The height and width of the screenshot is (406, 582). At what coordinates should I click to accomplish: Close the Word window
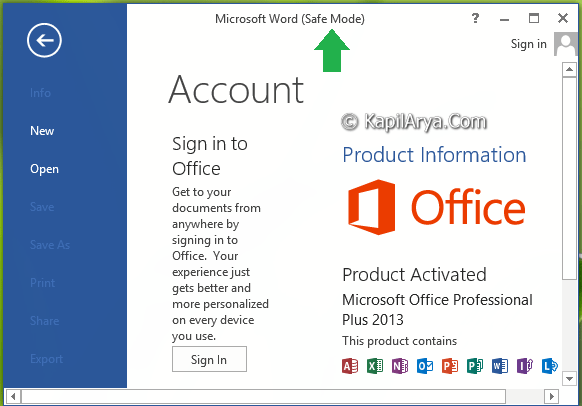click(x=563, y=18)
